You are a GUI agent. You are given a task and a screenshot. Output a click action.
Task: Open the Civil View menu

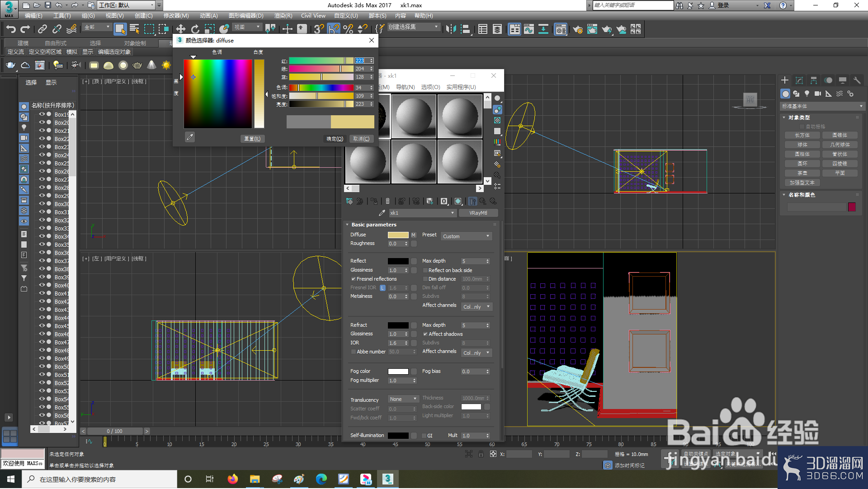[313, 16]
